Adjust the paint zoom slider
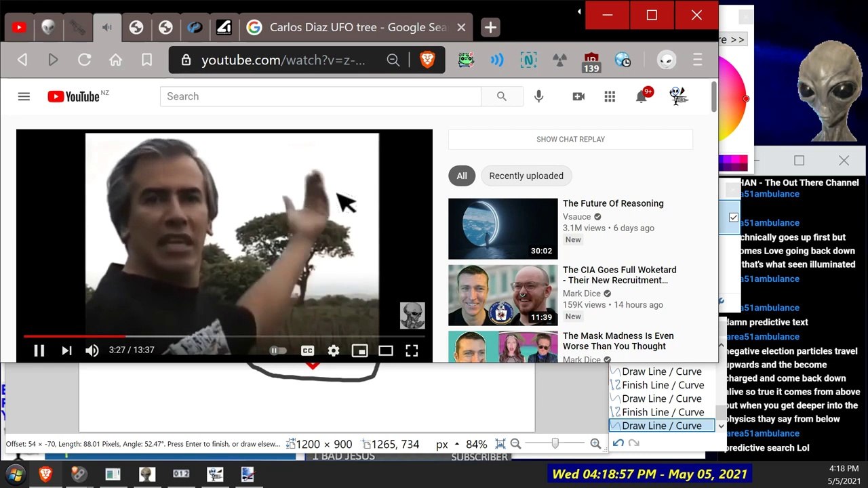The image size is (868, 488). point(555,444)
